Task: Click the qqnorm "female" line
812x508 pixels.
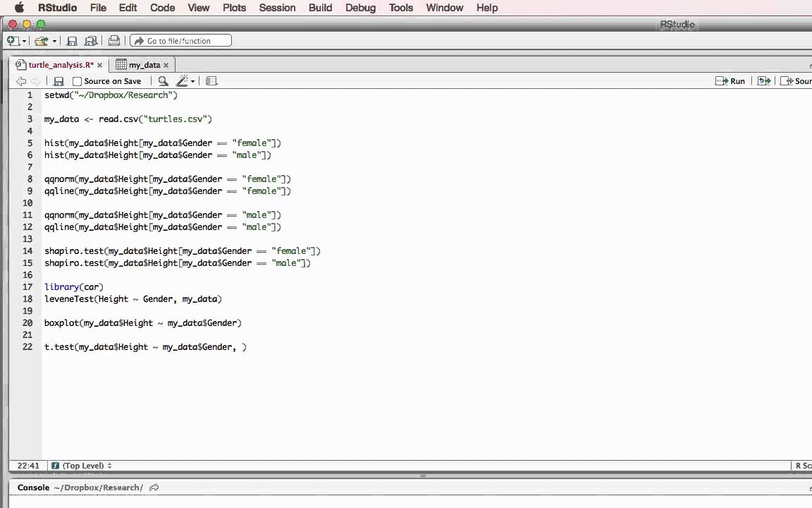Action: 167,179
